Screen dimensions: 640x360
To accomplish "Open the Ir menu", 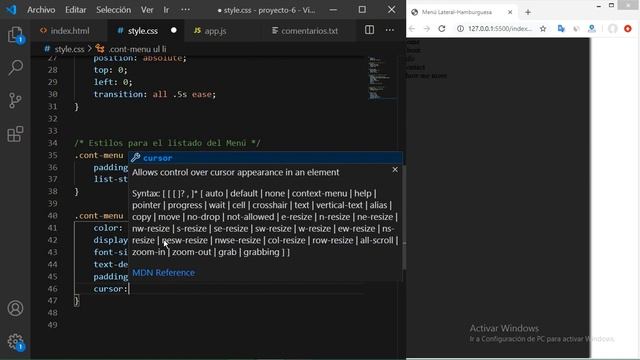I will point(166,9).
